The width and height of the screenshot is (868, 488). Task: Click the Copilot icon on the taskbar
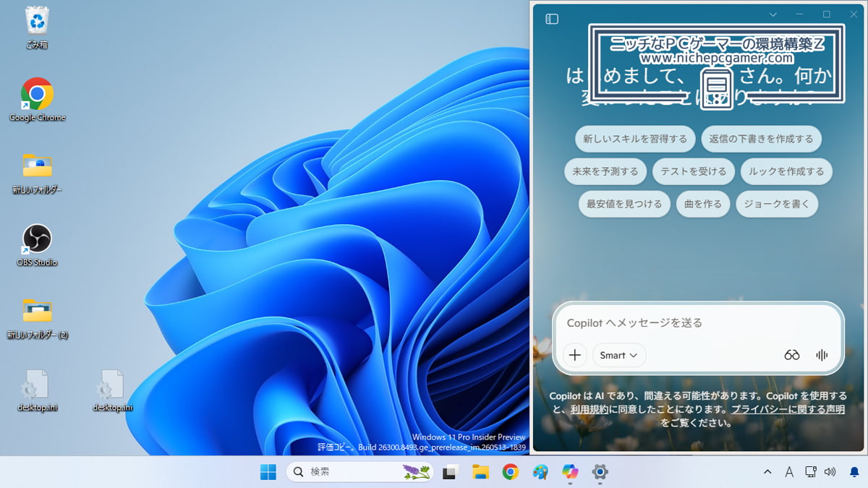pyautogui.click(x=570, y=472)
